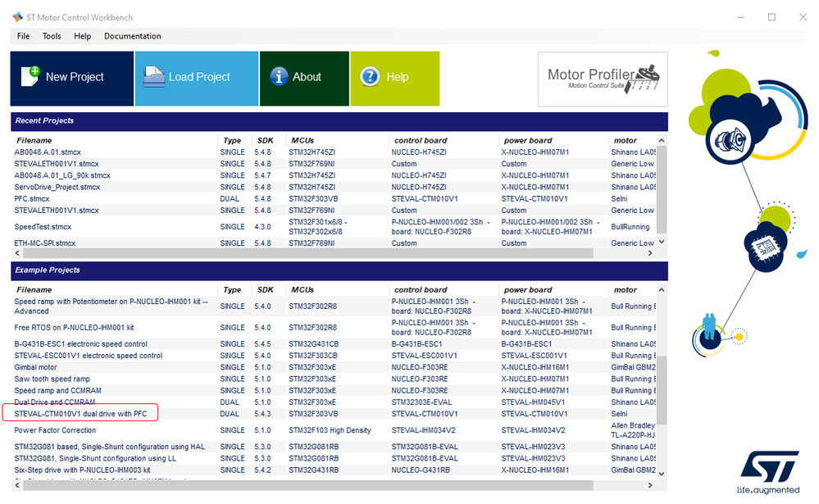This screenshot has width=819, height=504.
Task: Click the About info icon
Action: 279,76
